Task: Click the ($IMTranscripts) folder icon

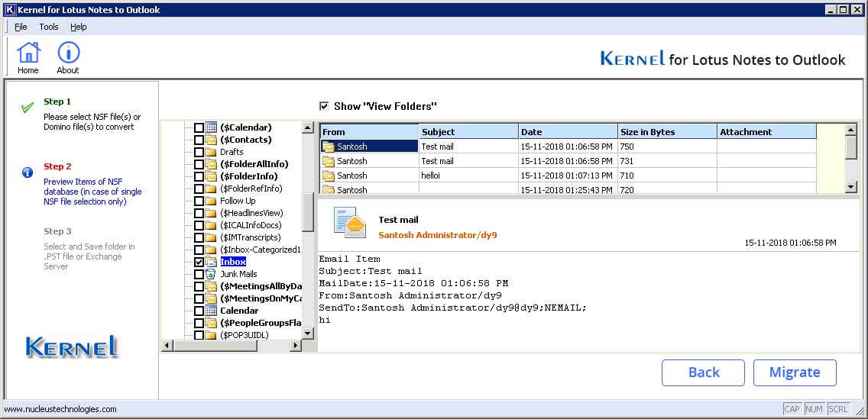Action: tap(211, 237)
